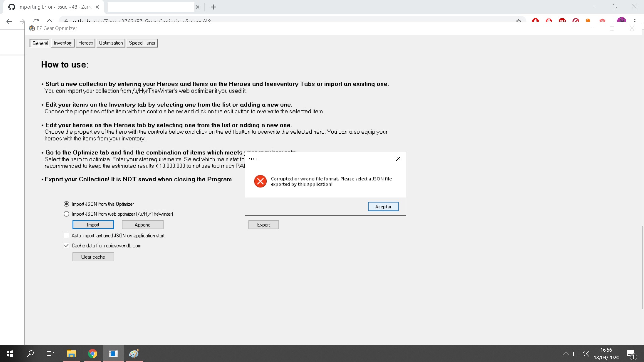
Task: Enable Auto import last used JSON on application start
Action: [x=66, y=235]
